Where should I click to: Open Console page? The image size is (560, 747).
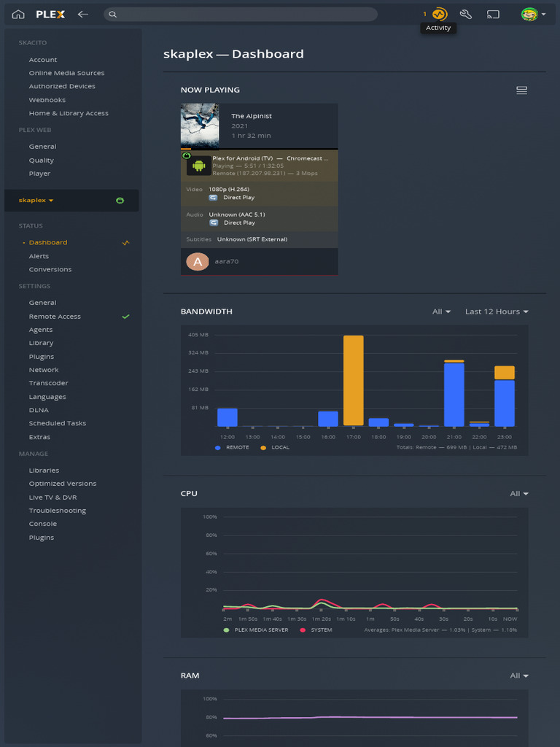click(x=42, y=524)
